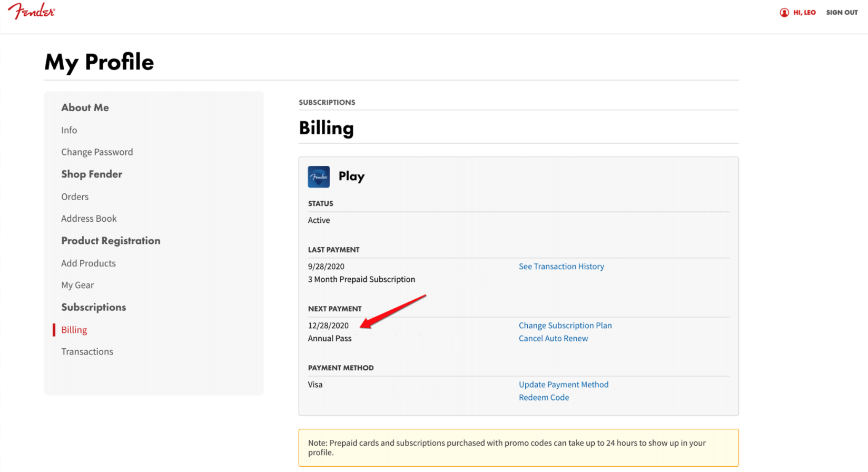Viewport: 868px width, 472px height.
Task: Click the Active status text
Action: 319,220
